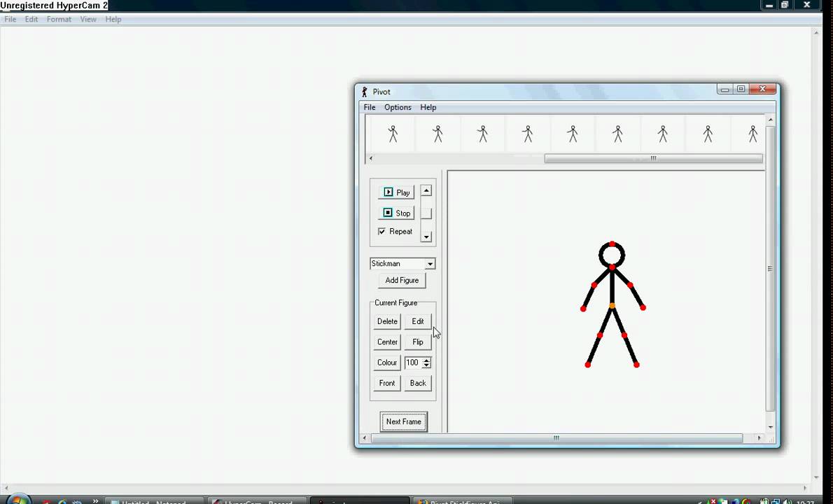
Task: Click the Center figure button
Action: 386,342
